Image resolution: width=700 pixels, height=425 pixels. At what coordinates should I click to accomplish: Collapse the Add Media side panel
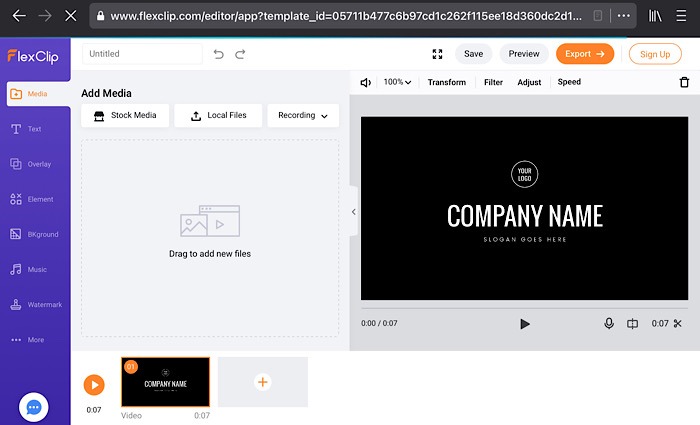pyautogui.click(x=354, y=212)
